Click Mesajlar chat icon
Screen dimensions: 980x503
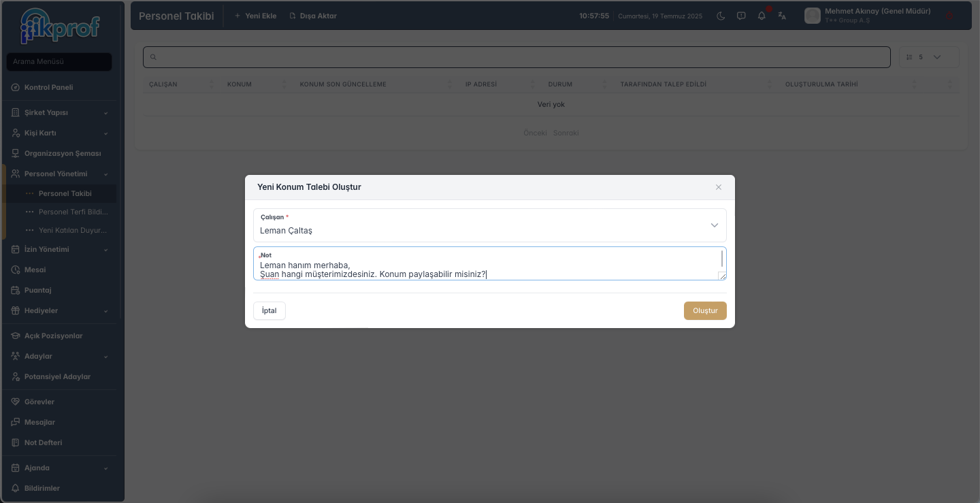coord(16,422)
